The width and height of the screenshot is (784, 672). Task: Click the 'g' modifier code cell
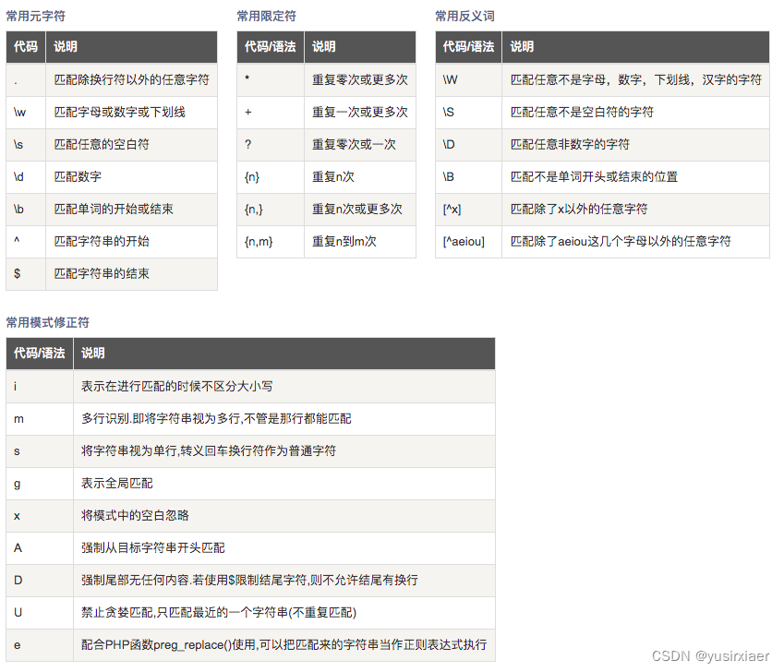click(40, 484)
